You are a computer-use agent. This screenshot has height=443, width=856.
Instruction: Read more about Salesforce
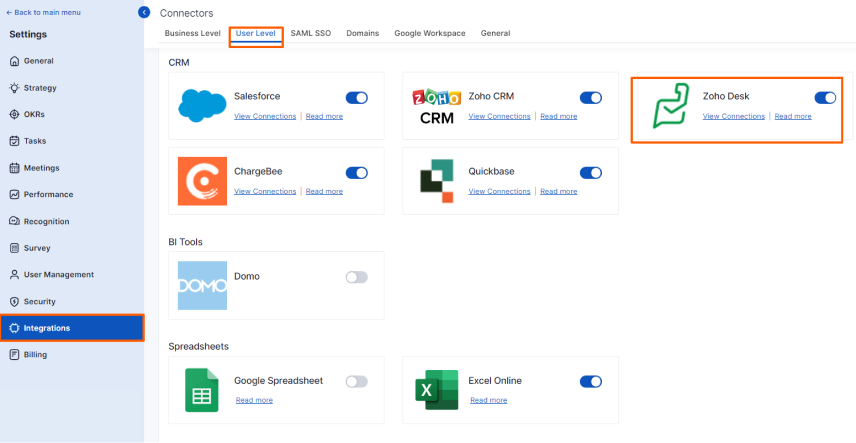324,116
